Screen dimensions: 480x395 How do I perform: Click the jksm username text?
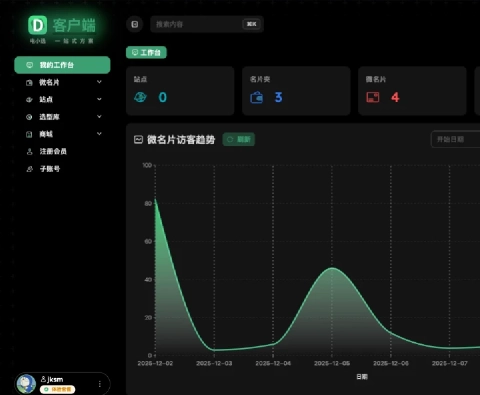[55, 379]
